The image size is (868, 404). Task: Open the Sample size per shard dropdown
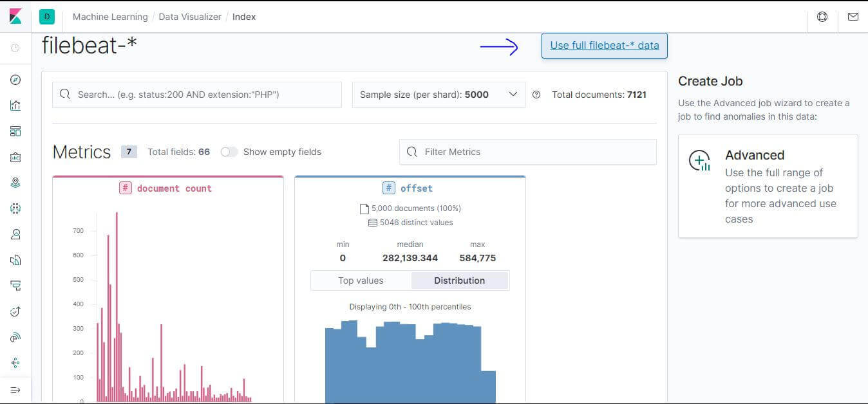(x=439, y=94)
